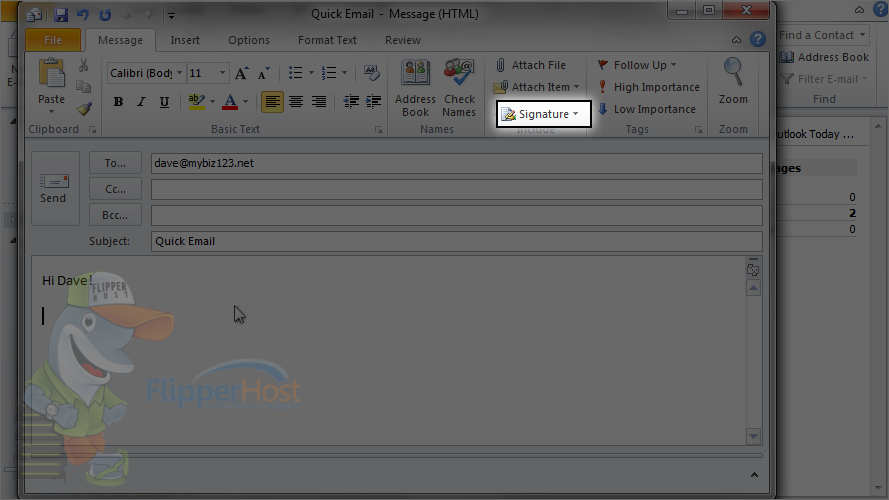Toggle Align Text Left
Image resolution: width=889 pixels, height=500 pixels.
pos(272,102)
